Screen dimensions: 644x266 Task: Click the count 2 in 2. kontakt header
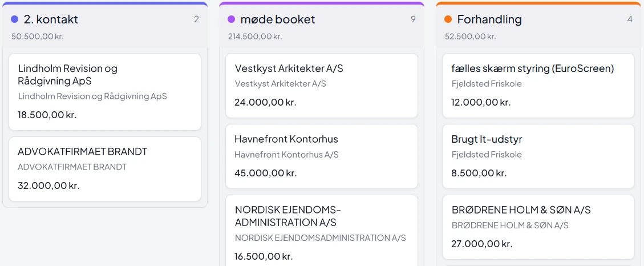coord(196,19)
